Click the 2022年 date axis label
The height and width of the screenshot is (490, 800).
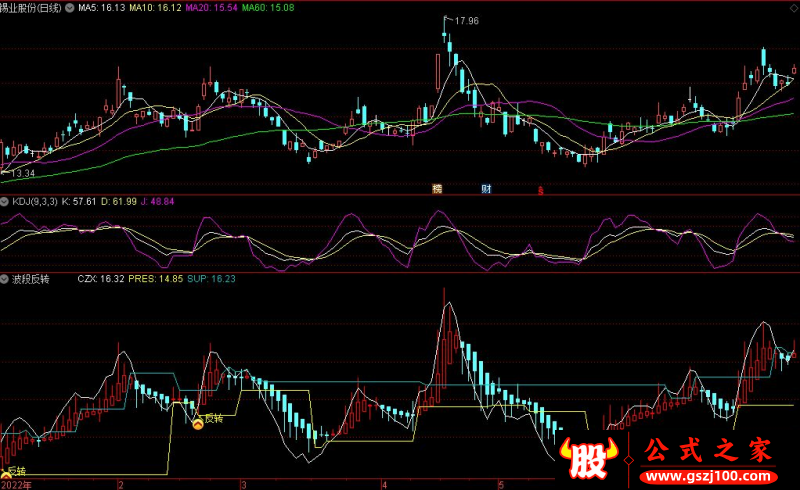point(16,484)
